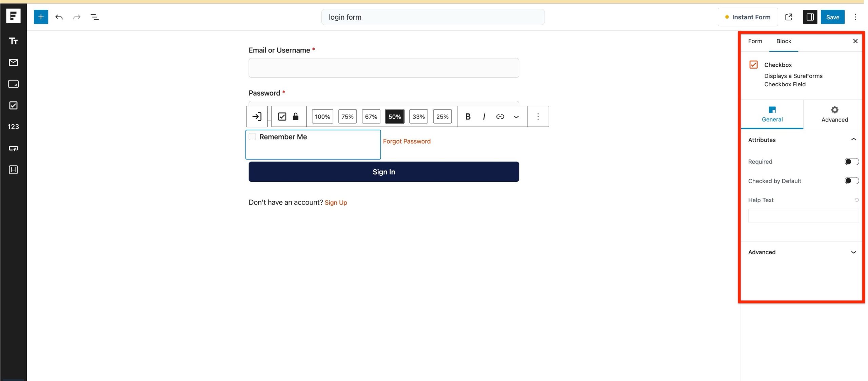This screenshot has width=868, height=381.
Task: Select the number field 123 icon
Action: 13,127
